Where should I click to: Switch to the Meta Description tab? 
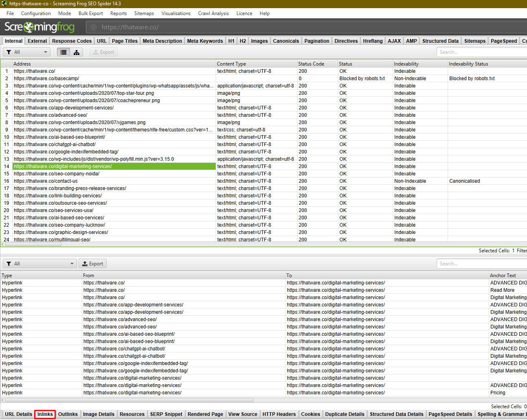[162, 41]
